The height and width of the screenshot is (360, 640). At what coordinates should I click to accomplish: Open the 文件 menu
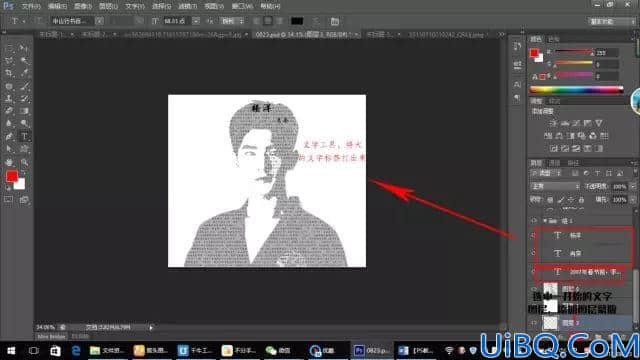tap(31, 6)
